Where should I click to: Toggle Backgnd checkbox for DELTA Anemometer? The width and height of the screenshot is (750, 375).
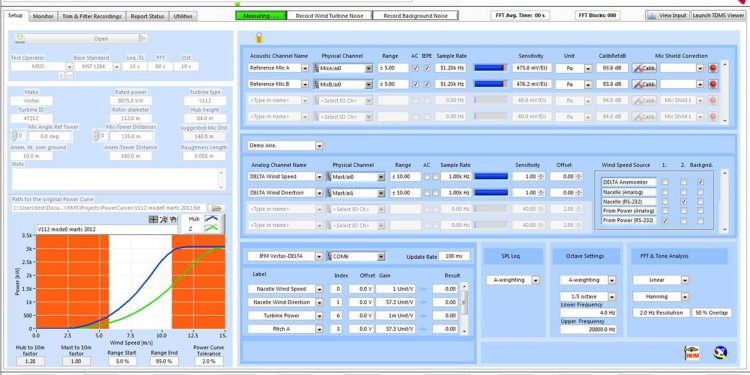(700, 182)
